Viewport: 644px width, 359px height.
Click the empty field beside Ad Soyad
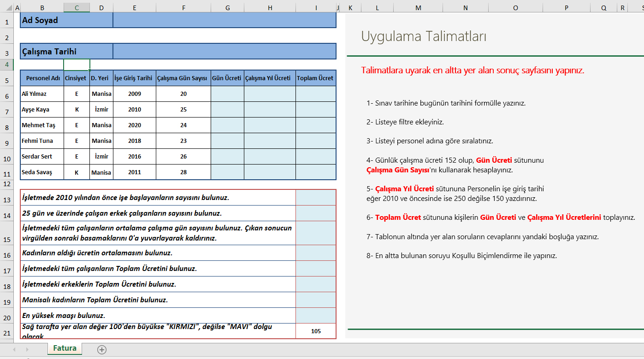224,20
